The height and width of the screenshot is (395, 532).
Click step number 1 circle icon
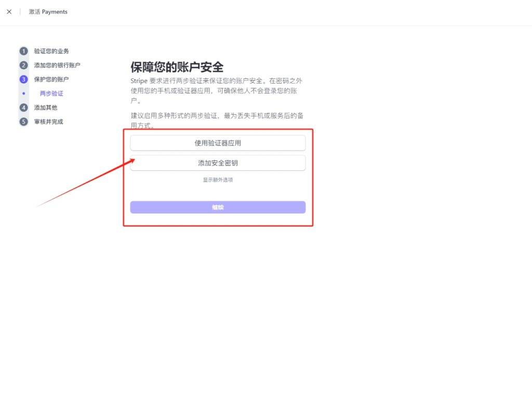(23, 51)
